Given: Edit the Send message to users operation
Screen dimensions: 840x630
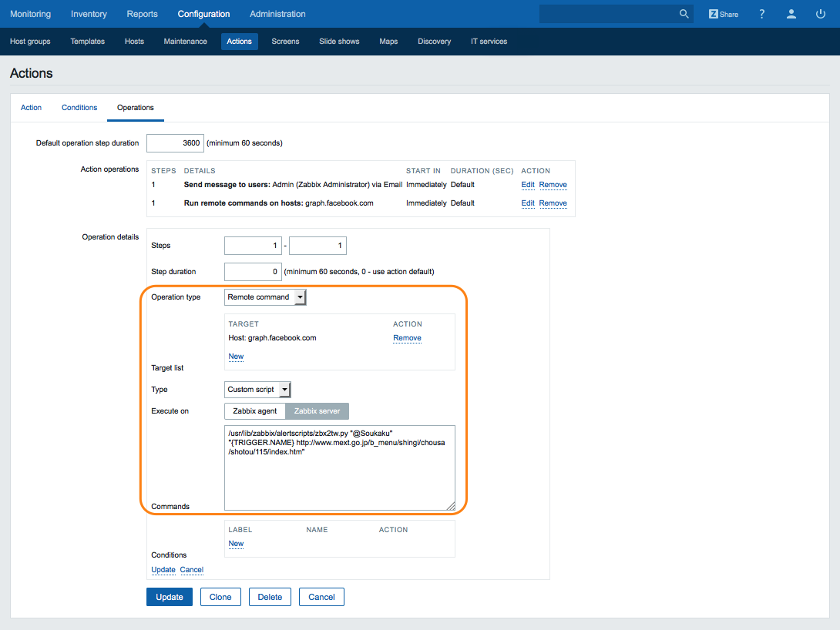Looking at the screenshot, I should click(528, 185).
